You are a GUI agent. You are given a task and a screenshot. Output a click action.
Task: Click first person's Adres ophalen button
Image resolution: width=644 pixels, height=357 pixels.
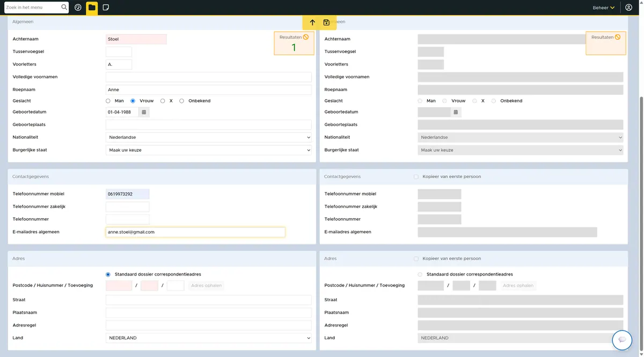(206, 286)
